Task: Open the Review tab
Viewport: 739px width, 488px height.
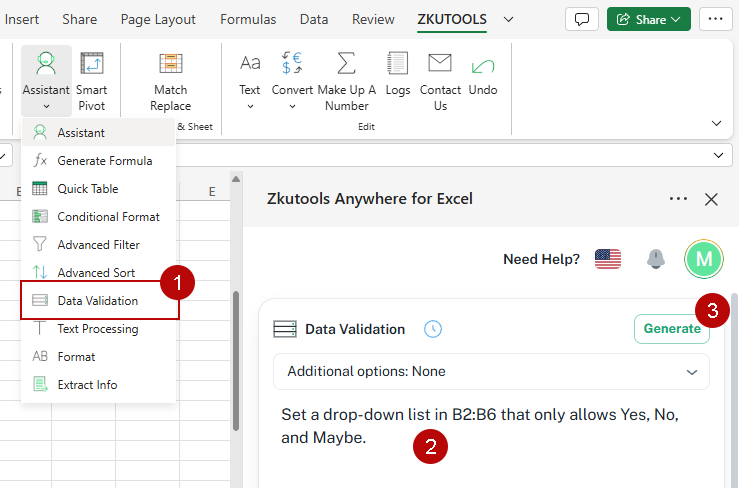Action: pyautogui.click(x=373, y=19)
